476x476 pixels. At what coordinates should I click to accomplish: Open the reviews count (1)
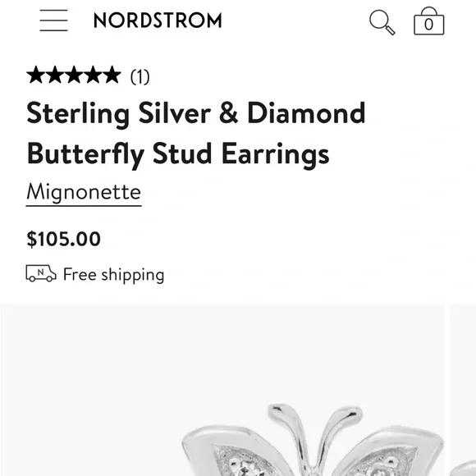point(140,77)
